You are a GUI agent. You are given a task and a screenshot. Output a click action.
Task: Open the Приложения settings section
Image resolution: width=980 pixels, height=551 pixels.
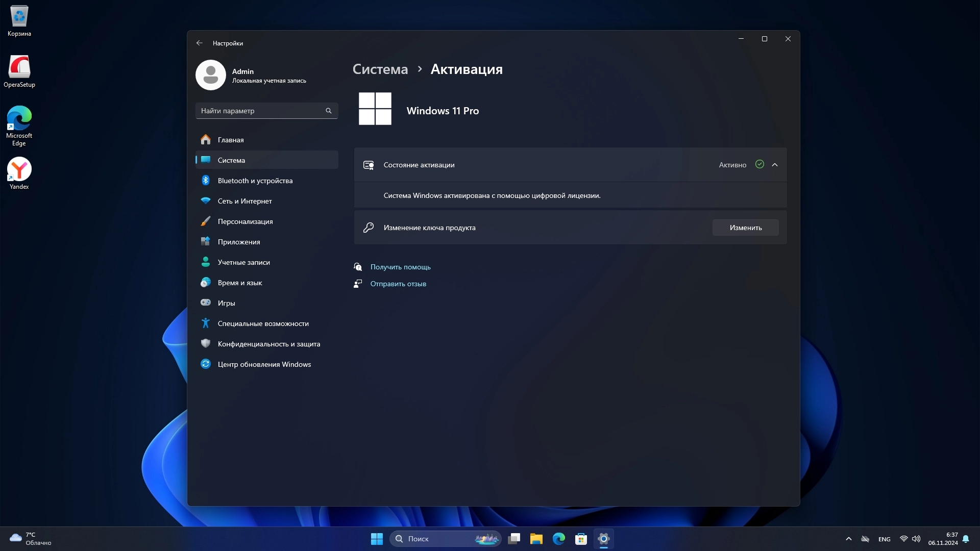tap(239, 242)
